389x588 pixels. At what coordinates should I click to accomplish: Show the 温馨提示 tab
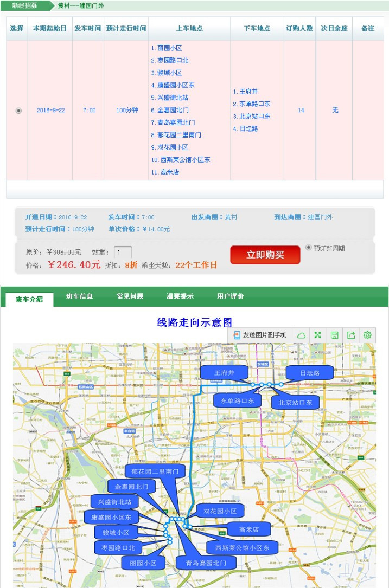coord(180,296)
